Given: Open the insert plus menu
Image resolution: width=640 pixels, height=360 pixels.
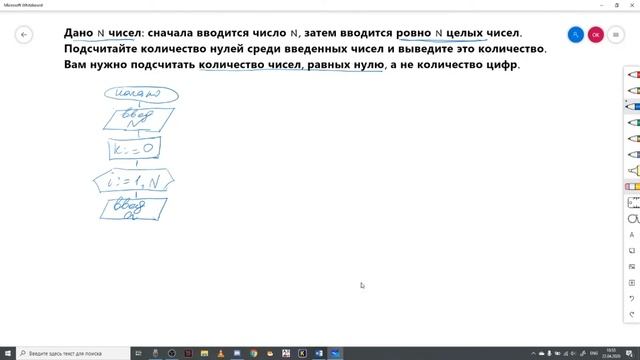Looking at the screenshot, I should pos(632,282).
